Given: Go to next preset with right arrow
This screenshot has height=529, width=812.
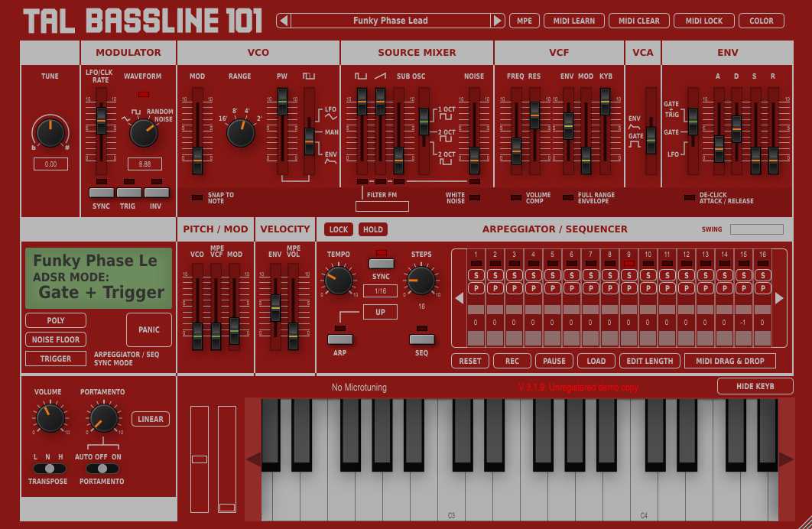Looking at the screenshot, I should 497,21.
